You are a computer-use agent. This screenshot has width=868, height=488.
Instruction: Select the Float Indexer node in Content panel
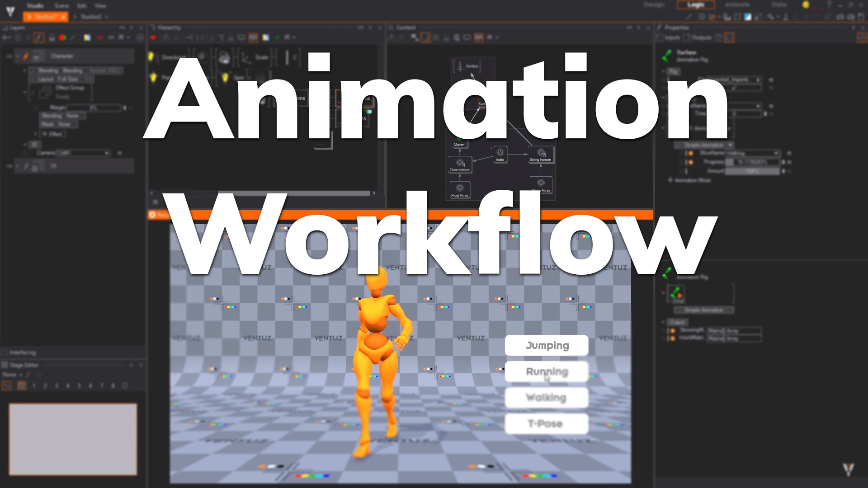pos(460,165)
